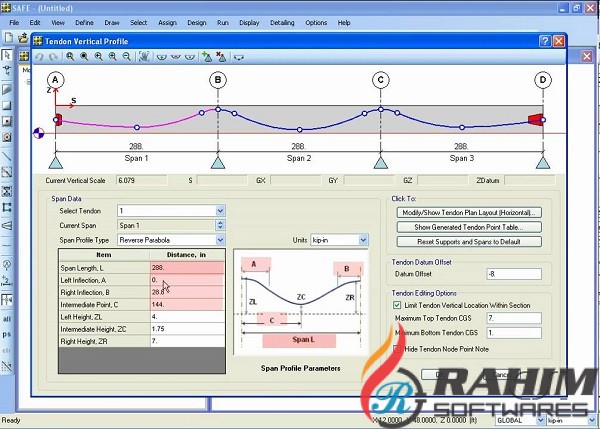The image size is (600, 429).
Task: Open the File menu
Action: coord(14,23)
